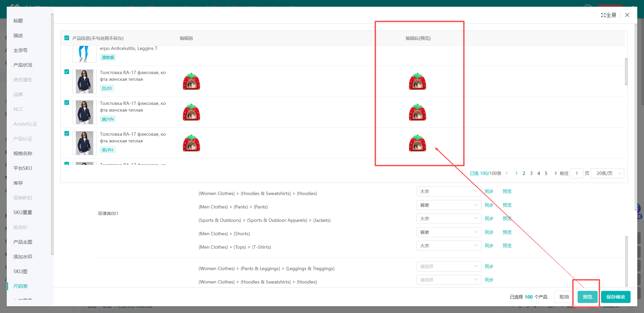
Task: Click the go-to page number input
Action: (x=577, y=173)
